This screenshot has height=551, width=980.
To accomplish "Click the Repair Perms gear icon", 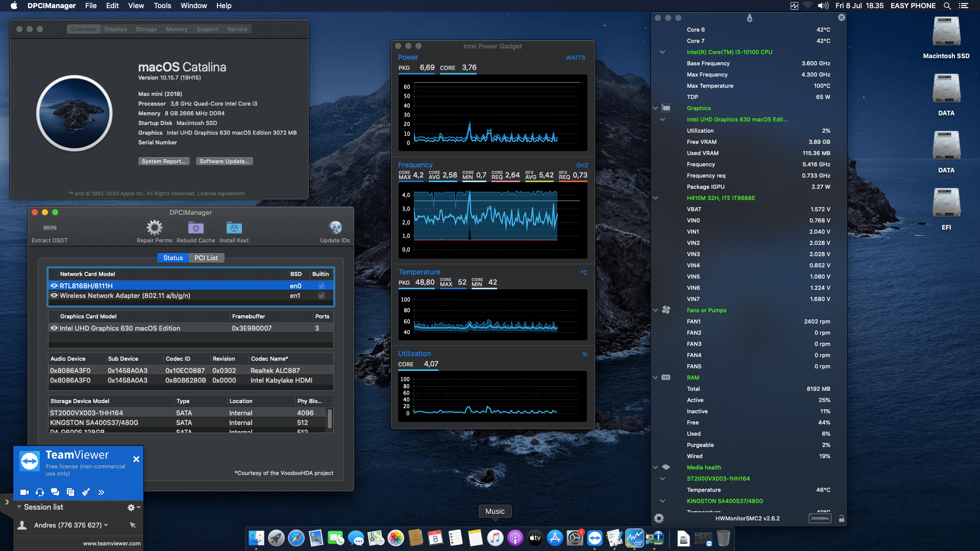I will pos(154,228).
